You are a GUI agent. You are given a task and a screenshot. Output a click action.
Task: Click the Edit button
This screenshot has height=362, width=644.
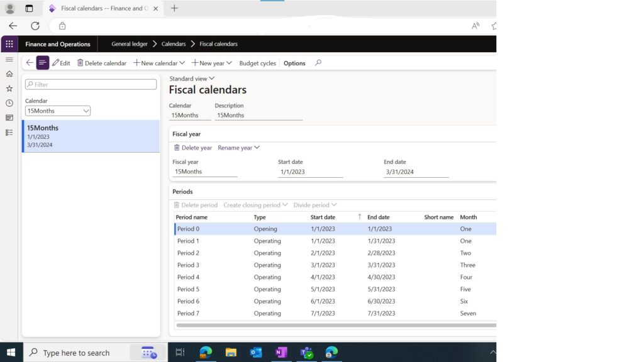tap(61, 63)
